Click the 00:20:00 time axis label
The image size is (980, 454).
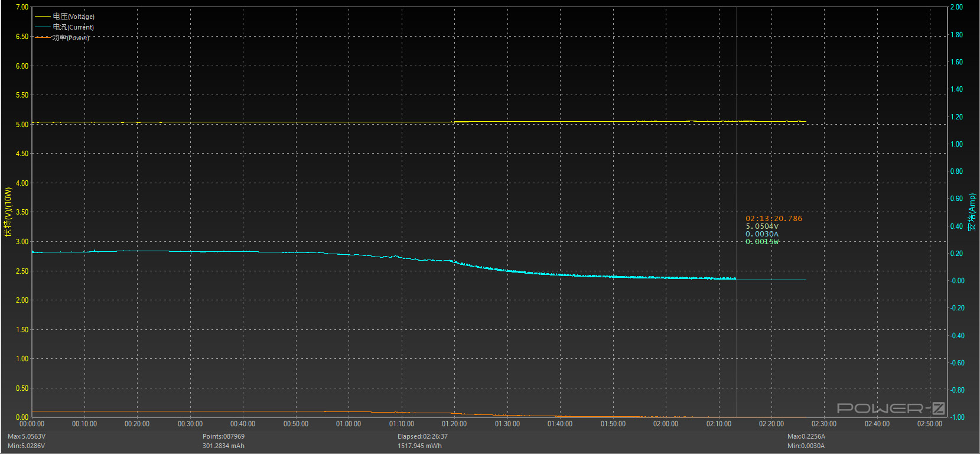coord(137,424)
